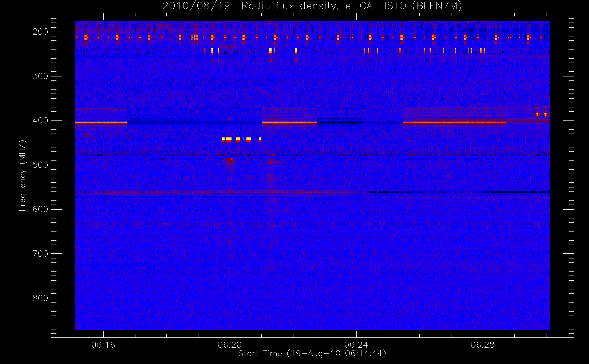This screenshot has height=364, width=589.
Task: Click the 06:16 time tick label
Action: click(103, 345)
